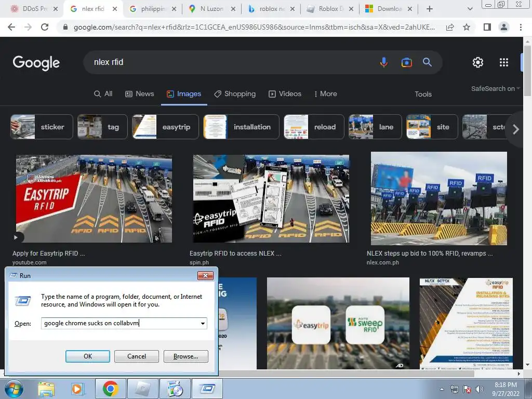Screen dimensions: 532x399
Task: Open the SafeSearch on dropdown
Action: (x=495, y=88)
